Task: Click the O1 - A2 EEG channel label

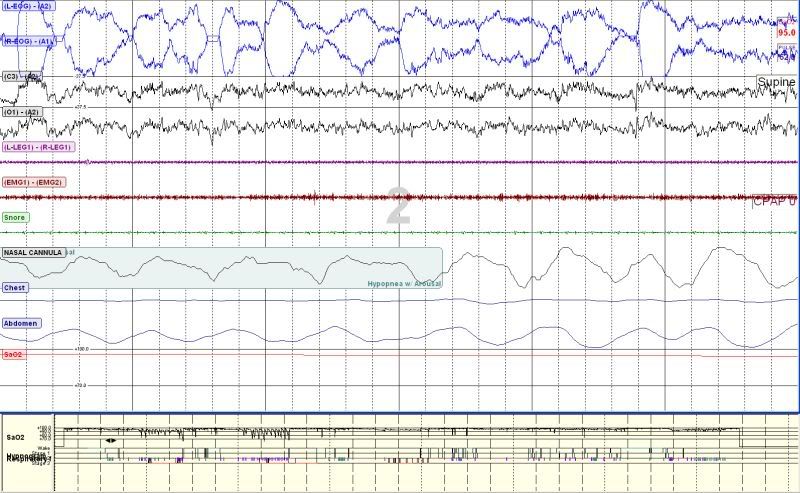Action: (22, 112)
